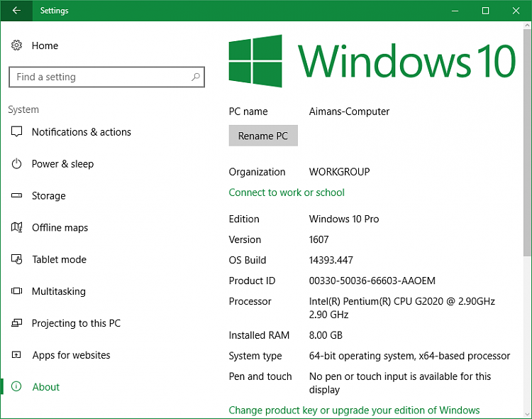
Task: Click the WORKGROUP organization value
Action: 339,172
